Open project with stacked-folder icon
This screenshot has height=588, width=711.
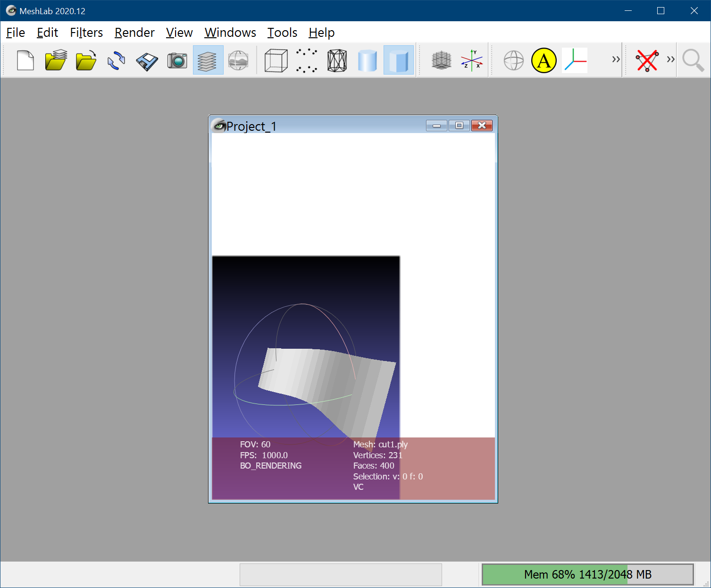(56, 60)
